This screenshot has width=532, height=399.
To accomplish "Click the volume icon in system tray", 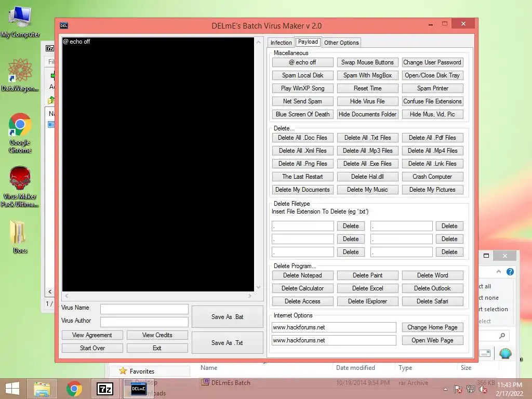I will [483, 389].
